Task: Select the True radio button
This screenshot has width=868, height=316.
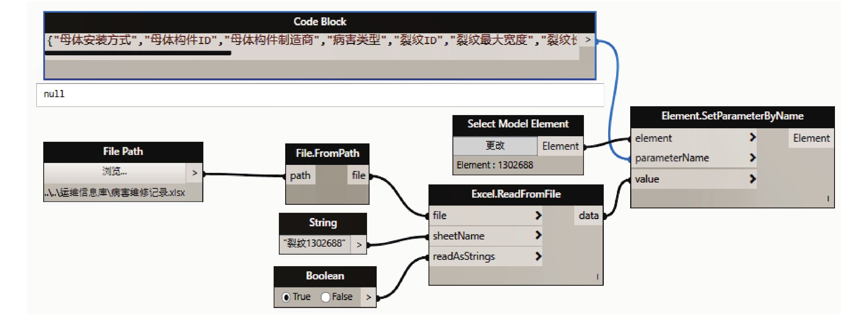Action: [286, 298]
